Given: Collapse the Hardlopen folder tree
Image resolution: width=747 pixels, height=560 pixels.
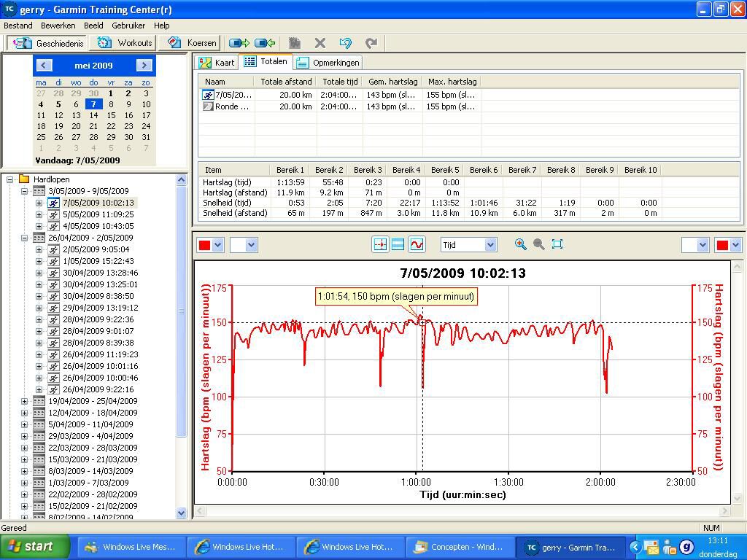Looking at the screenshot, I should point(9,179).
